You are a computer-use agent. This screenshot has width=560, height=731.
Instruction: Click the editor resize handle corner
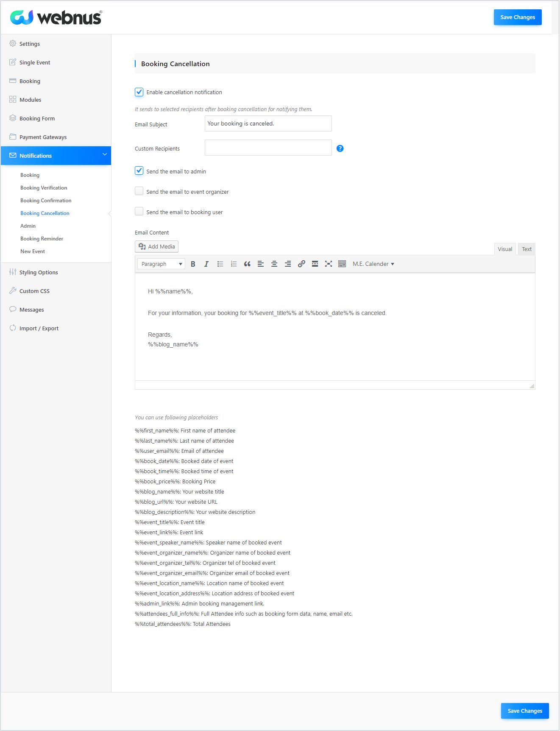point(532,386)
